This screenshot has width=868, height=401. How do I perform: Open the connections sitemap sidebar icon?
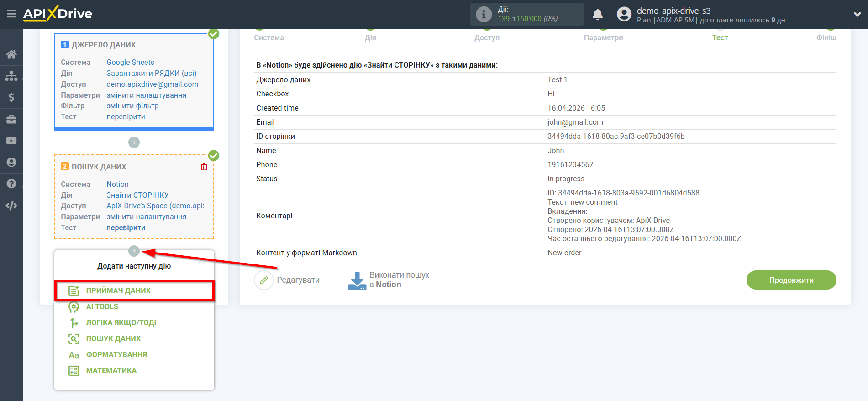tap(11, 76)
